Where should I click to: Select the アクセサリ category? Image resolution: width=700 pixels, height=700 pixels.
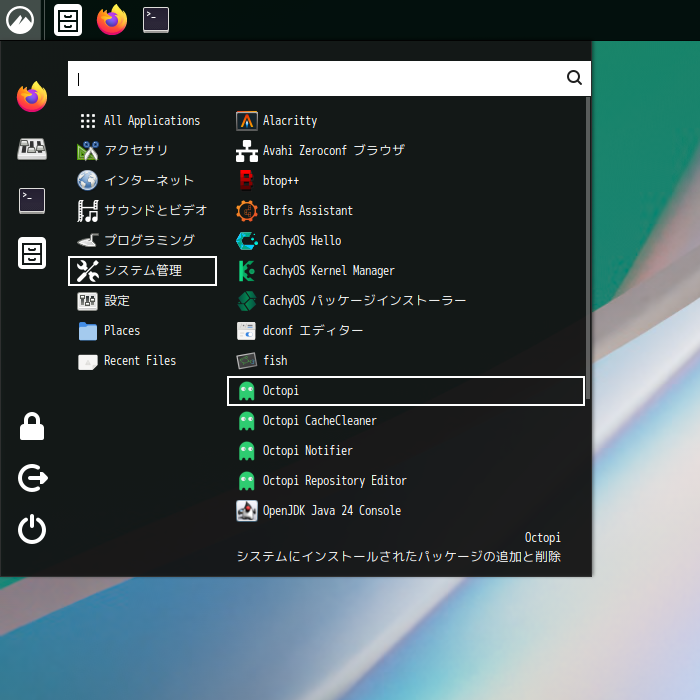(142, 150)
